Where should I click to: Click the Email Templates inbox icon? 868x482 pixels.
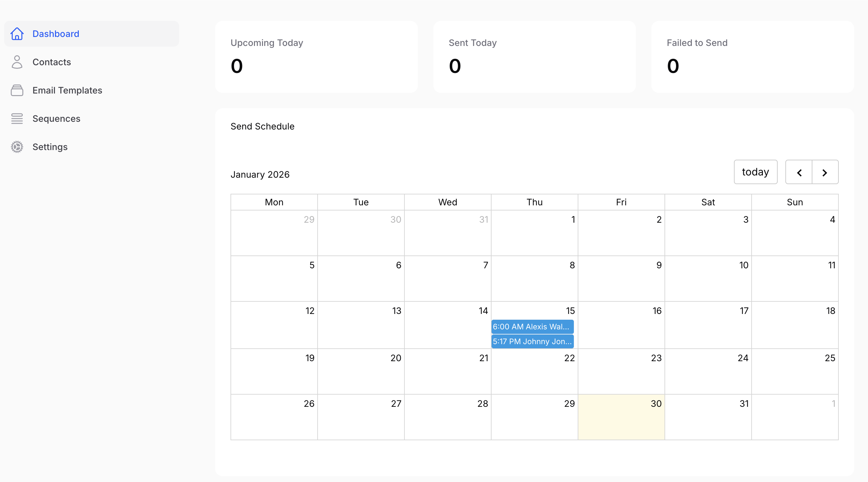point(17,90)
